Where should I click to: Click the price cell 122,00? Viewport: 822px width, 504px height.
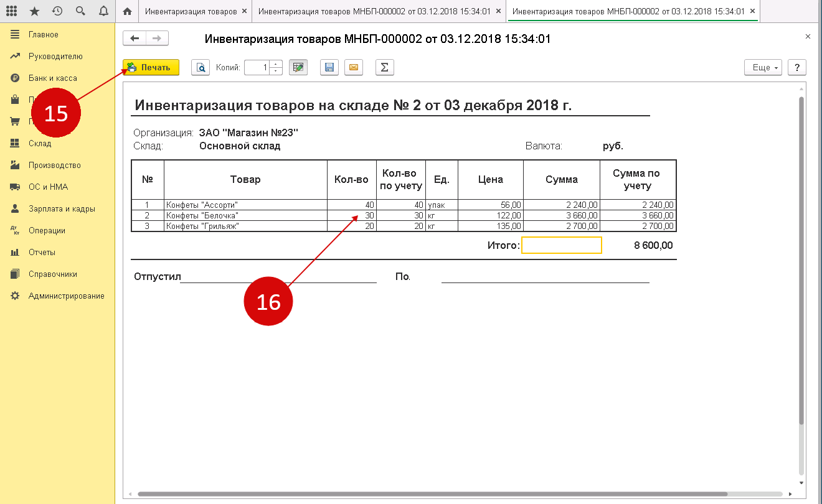(x=491, y=215)
